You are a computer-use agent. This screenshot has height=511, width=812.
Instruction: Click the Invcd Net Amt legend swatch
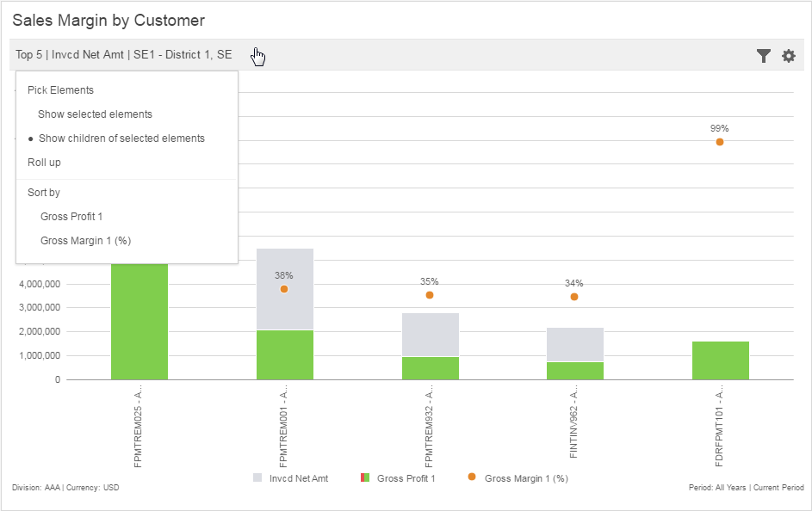coord(258,477)
